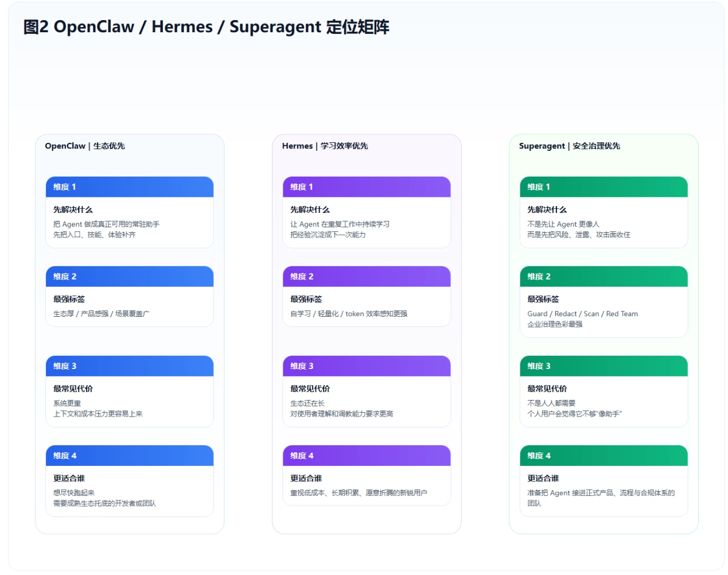The height and width of the screenshot is (575, 728).
Task: Click the line "Guard / Redact / Scan / Red Team"
Action: (582, 314)
